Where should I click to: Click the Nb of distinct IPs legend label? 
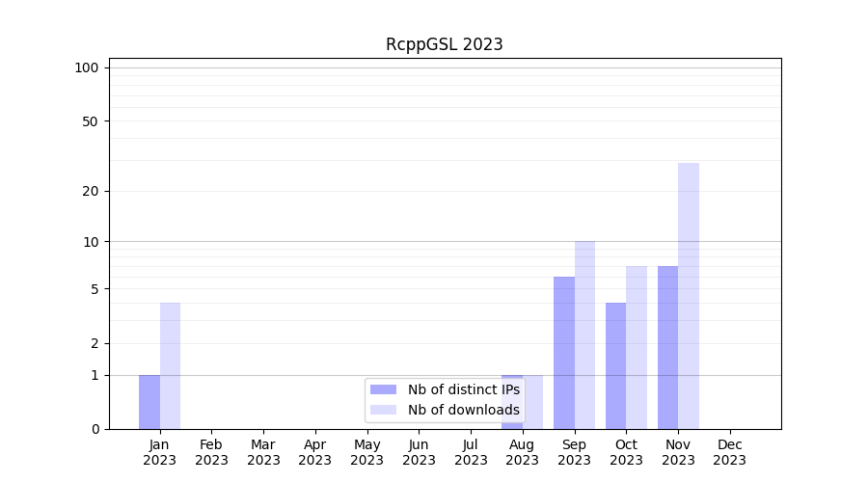click(463, 389)
